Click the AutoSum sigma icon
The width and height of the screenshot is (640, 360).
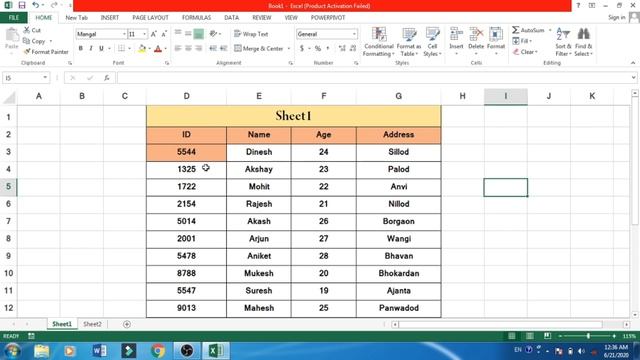tap(516, 30)
